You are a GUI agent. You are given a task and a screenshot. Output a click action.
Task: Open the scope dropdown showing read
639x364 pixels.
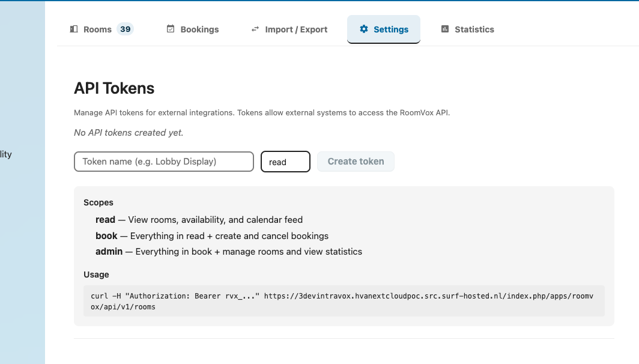285,162
